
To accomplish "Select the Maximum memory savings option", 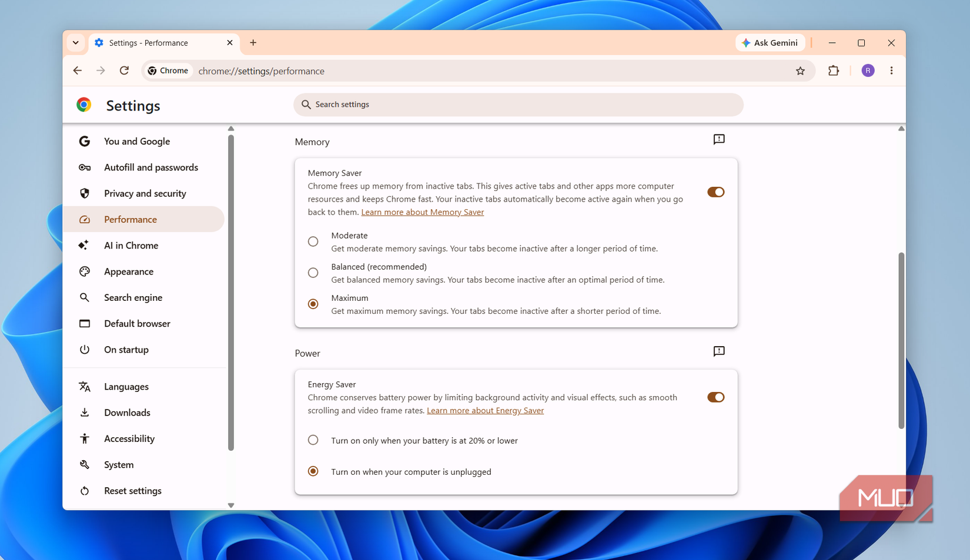I will pyautogui.click(x=313, y=304).
